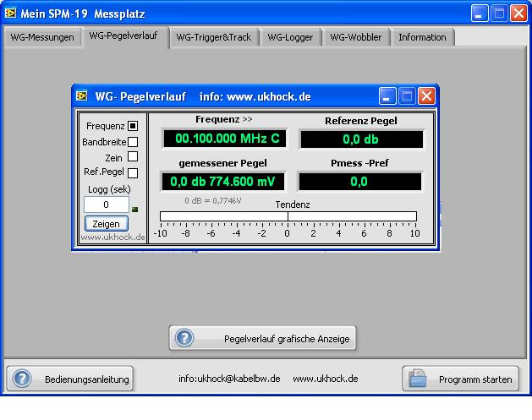Viewport: 532px width, 420px height.
Task: Click the '0 dB = 0,7746V' text
Action: tap(213, 200)
